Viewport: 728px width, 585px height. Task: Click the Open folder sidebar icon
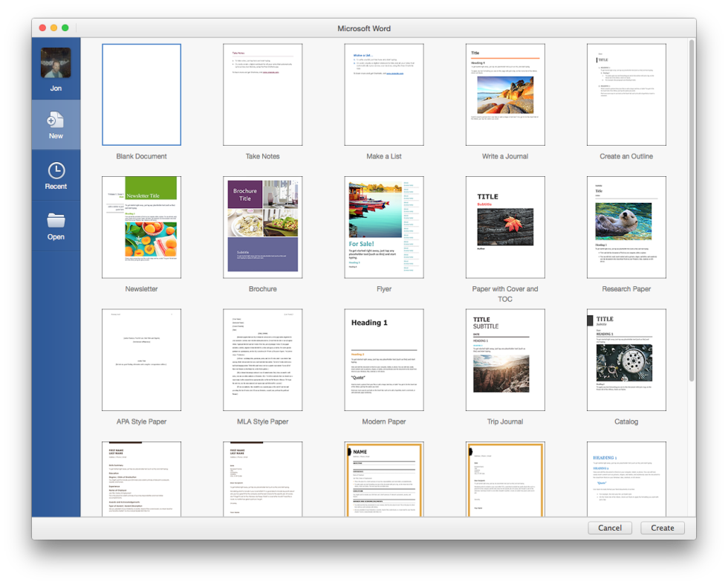click(56, 221)
